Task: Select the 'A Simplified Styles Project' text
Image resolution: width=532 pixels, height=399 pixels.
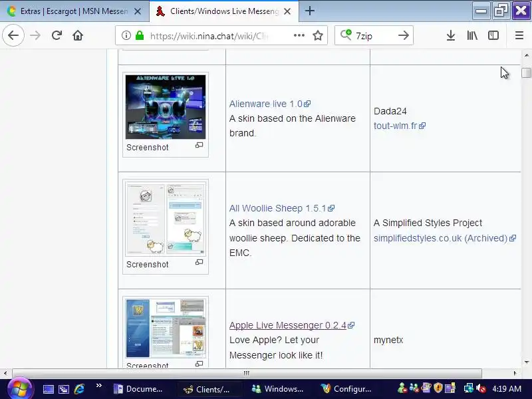Action: [x=428, y=223]
